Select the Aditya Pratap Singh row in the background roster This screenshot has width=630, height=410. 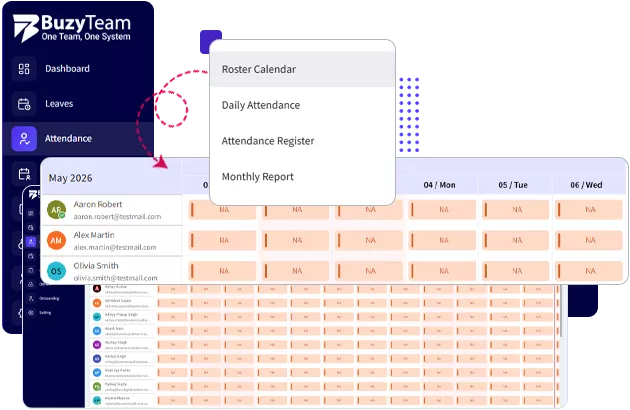[x=323, y=317]
